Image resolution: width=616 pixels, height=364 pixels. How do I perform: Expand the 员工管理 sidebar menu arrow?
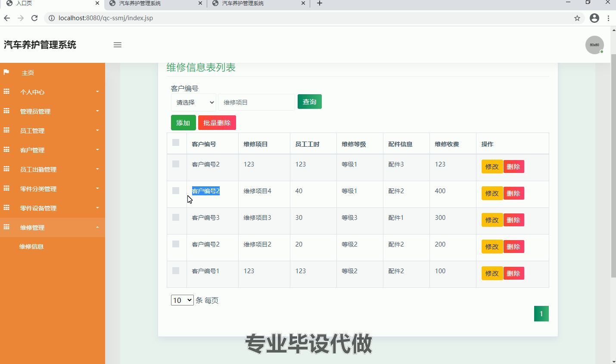97,130
